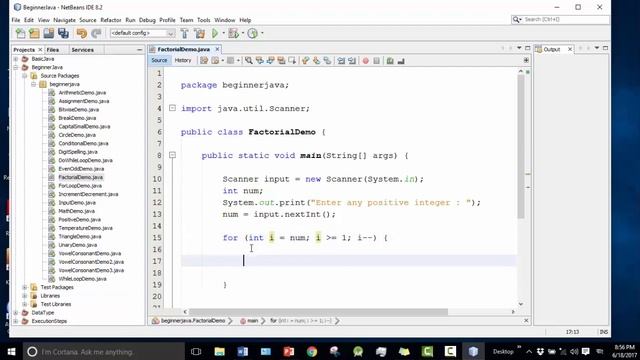Click the Previous Bookmark icon
Screen dimensions: 640x360
305,60
